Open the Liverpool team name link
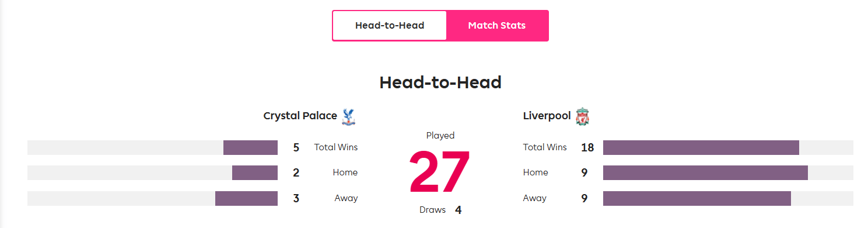 tap(547, 116)
